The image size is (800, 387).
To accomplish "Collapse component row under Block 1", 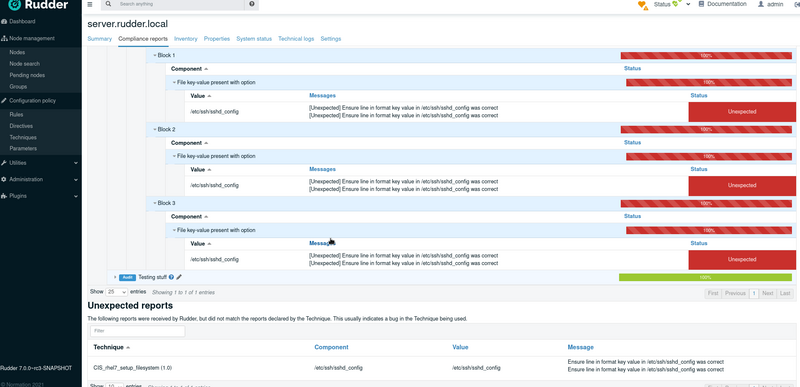I will pyautogui.click(x=174, y=82).
